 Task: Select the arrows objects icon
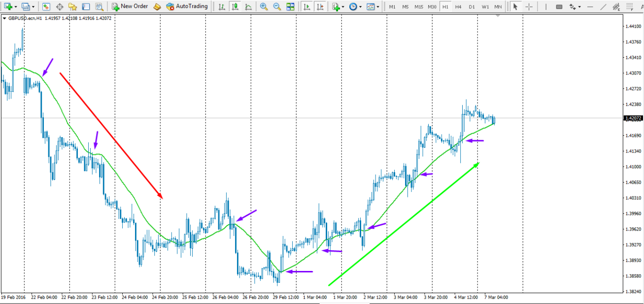point(573,6)
